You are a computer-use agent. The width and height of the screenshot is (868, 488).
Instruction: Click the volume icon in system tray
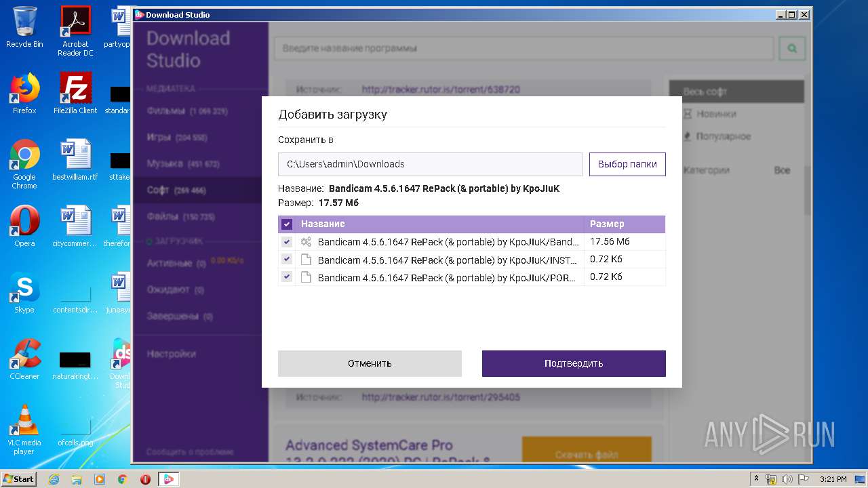pyautogui.click(x=787, y=479)
